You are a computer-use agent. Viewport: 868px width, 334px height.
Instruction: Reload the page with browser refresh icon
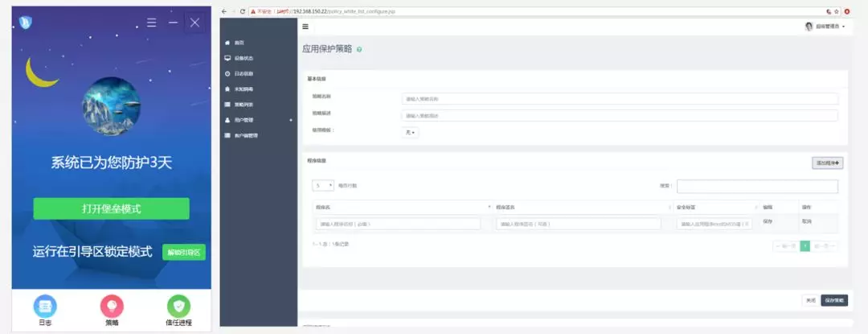click(244, 11)
